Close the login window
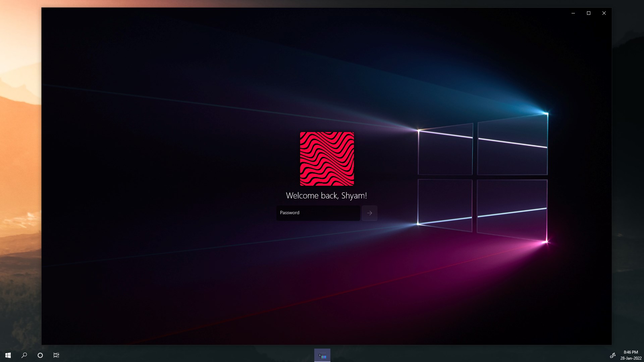 pyautogui.click(x=604, y=13)
